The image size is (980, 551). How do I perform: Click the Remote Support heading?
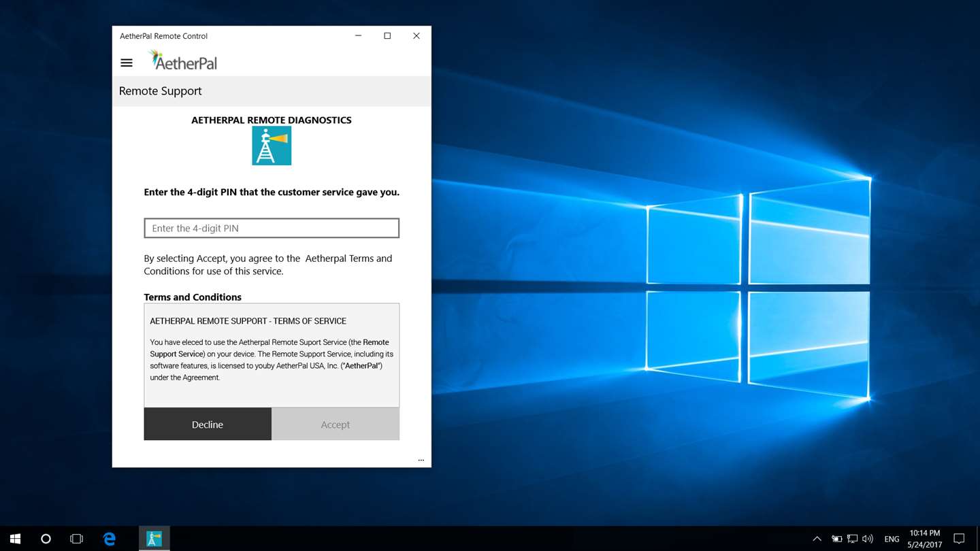tap(161, 91)
